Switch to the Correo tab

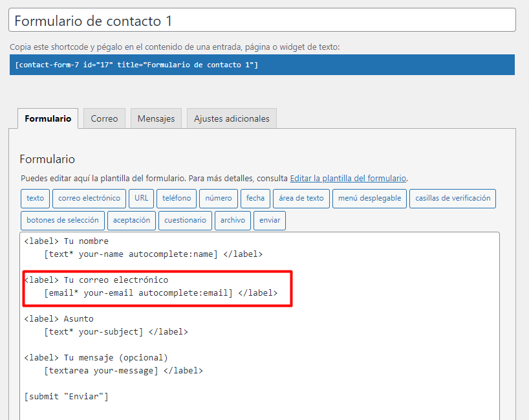pos(104,118)
